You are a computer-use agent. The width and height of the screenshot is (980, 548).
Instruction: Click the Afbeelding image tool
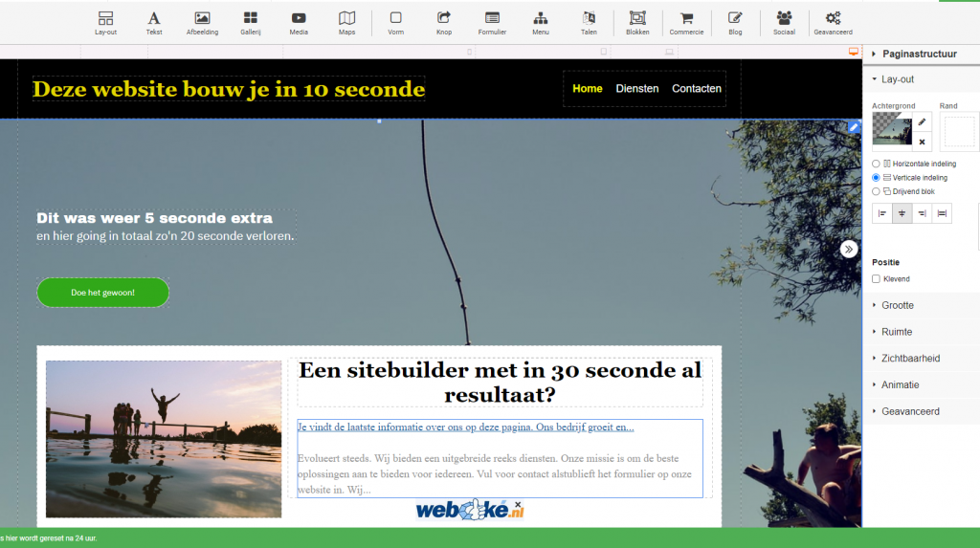coord(202,23)
